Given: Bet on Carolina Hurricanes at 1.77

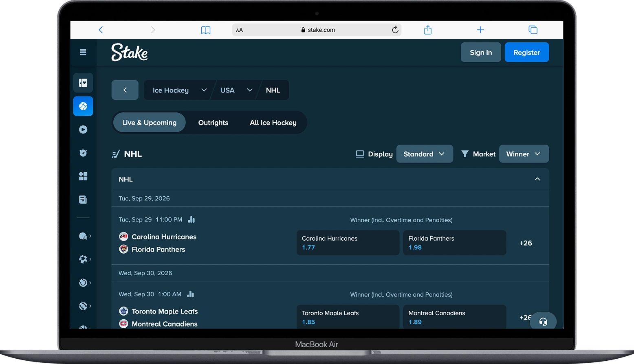Looking at the screenshot, I should (x=348, y=243).
